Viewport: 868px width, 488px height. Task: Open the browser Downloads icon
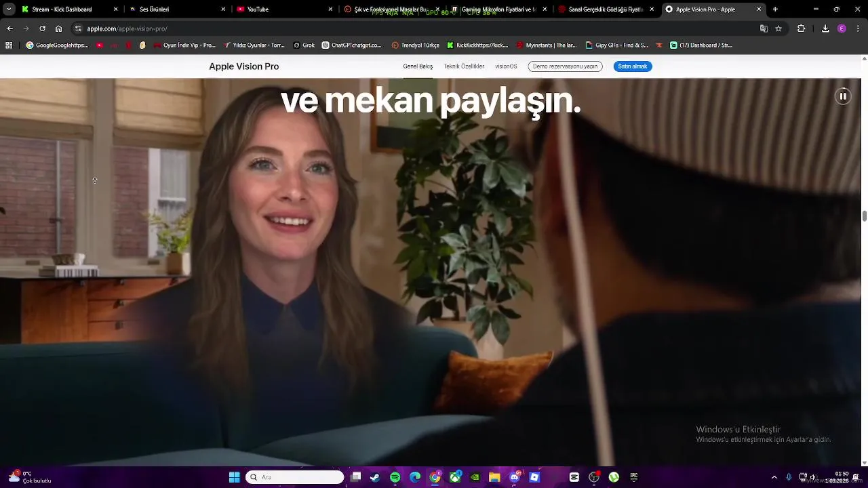825,28
